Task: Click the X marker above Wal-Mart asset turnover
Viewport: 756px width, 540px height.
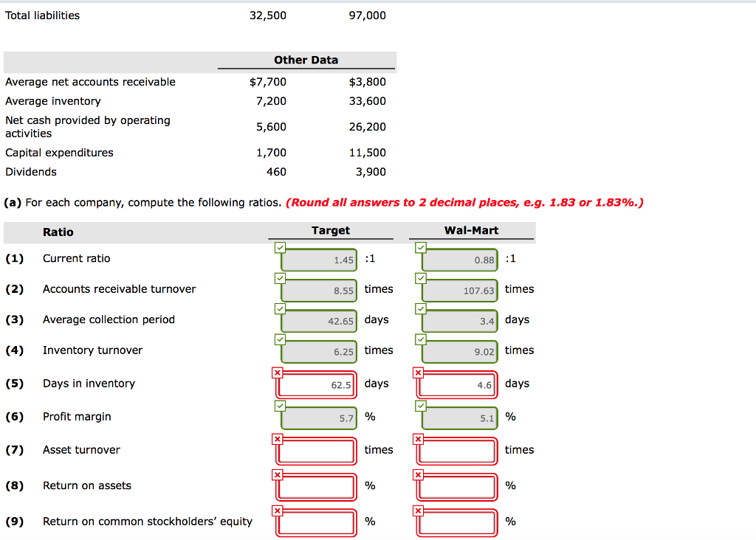Action: point(418,439)
